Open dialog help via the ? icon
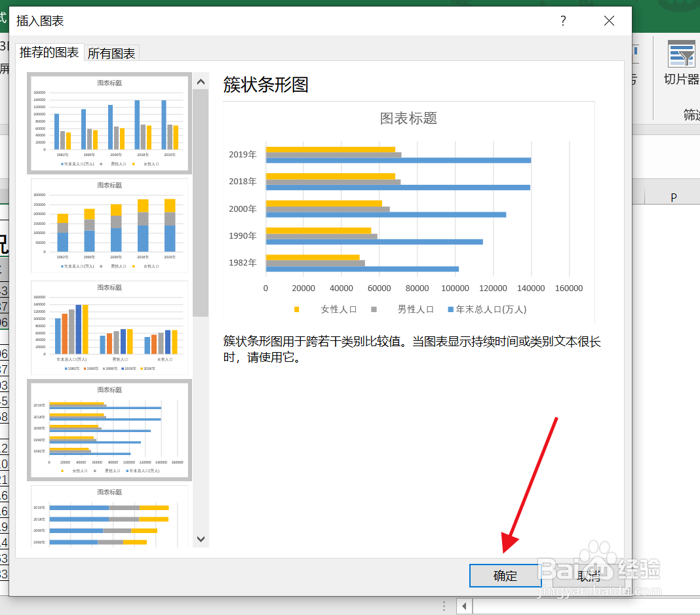This screenshot has width=700, height=615. (x=562, y=20)
